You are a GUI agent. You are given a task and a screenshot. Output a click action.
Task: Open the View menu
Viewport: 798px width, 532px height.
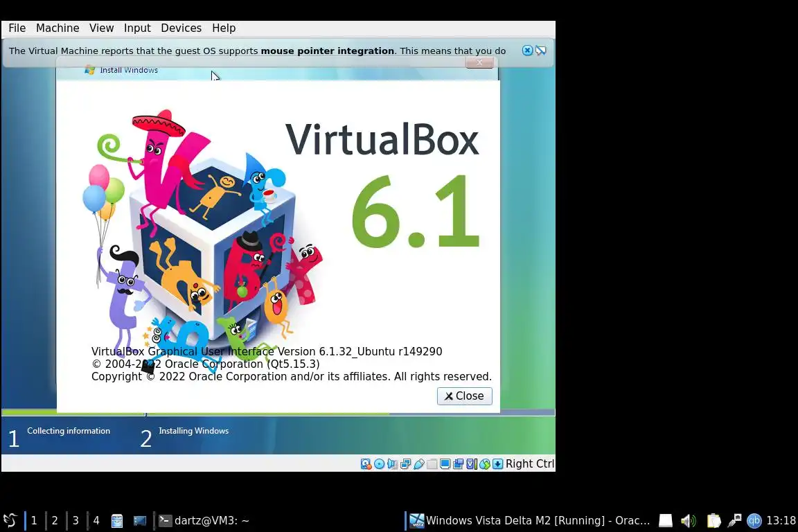(101, 28)
